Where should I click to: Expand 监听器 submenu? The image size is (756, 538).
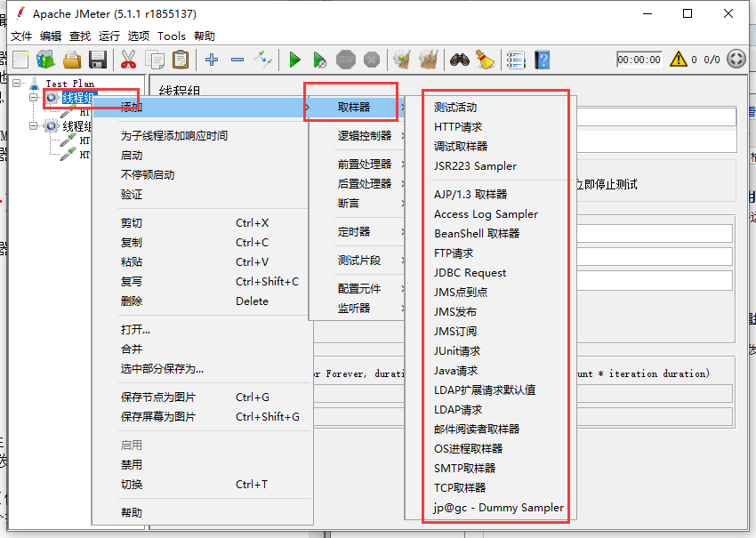click(357, 308)
